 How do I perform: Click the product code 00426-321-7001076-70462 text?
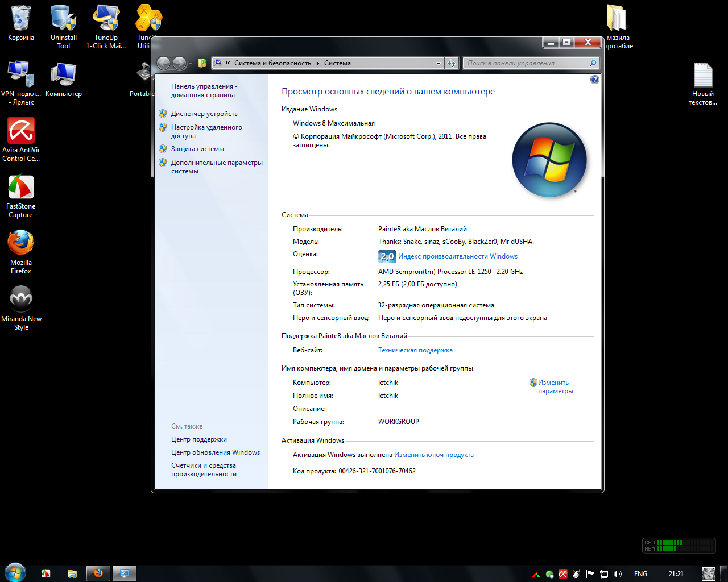pyautogui.click(x=377, y=471)
